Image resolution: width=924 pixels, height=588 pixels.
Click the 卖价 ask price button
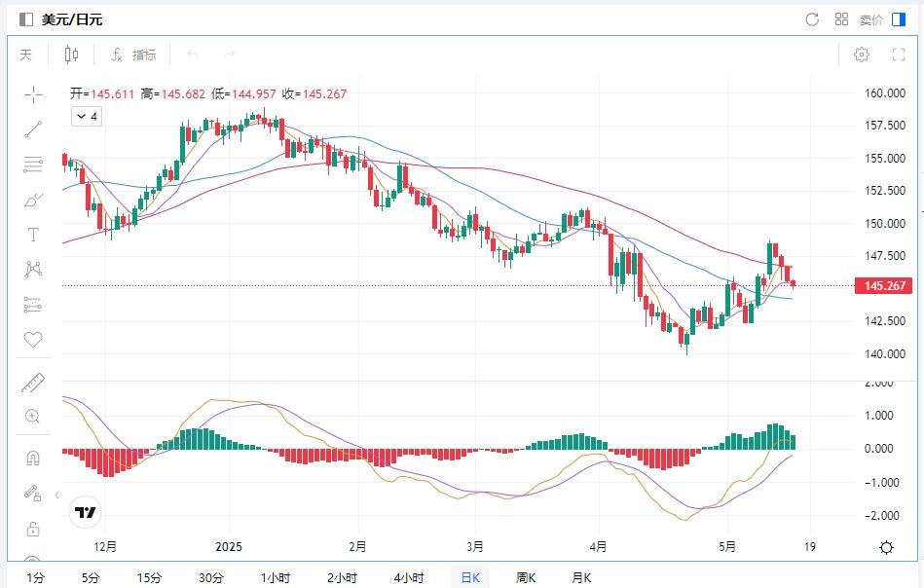pos(870,19)
